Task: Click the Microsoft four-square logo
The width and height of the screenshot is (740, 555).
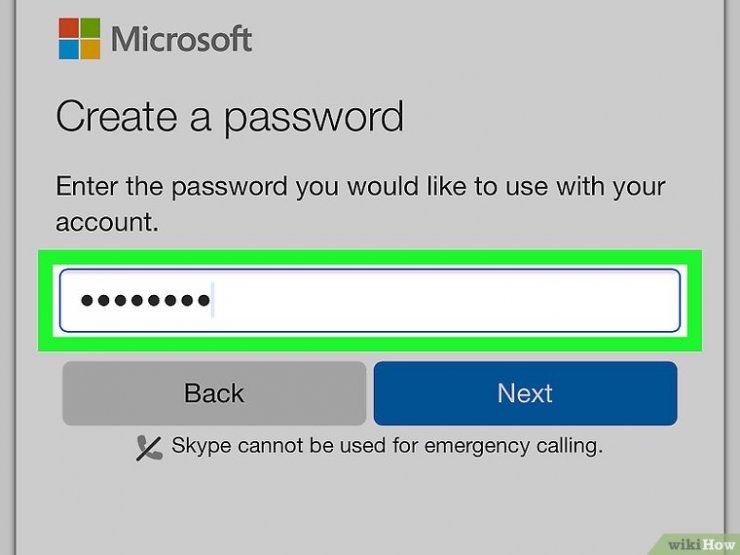Action: [x=79, y=39]
